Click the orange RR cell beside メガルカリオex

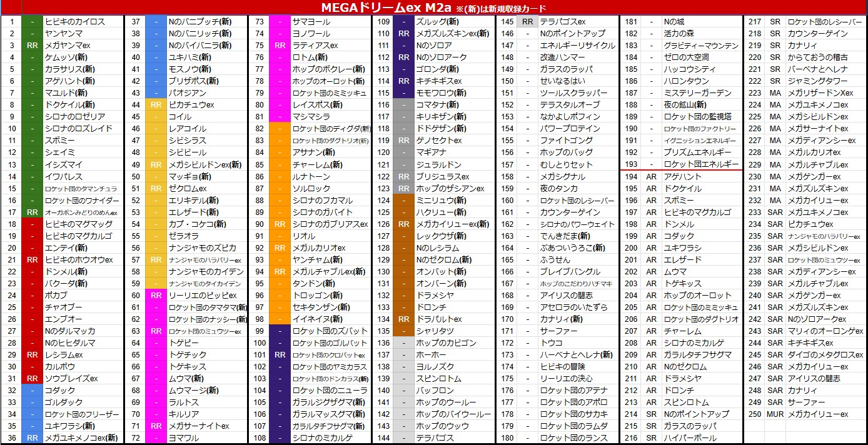point(280,248)
